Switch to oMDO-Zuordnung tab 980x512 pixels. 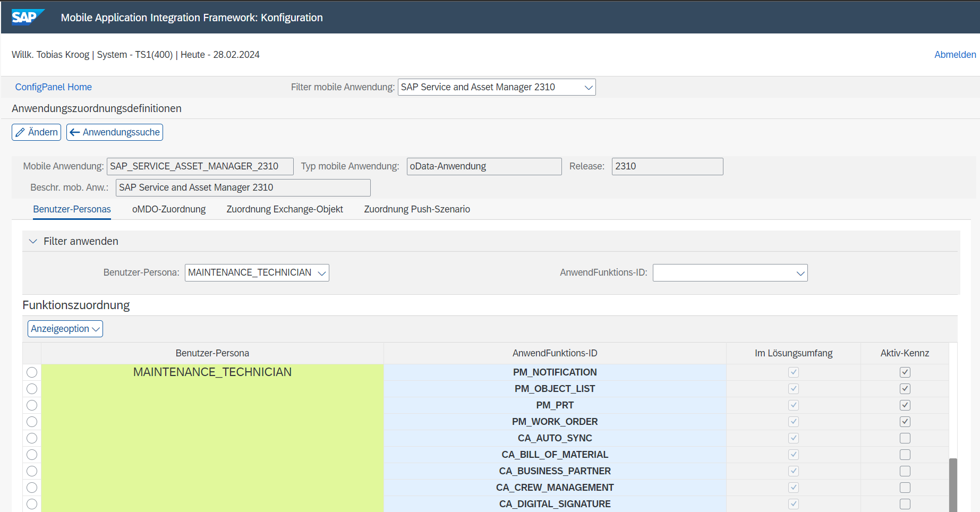169,209
